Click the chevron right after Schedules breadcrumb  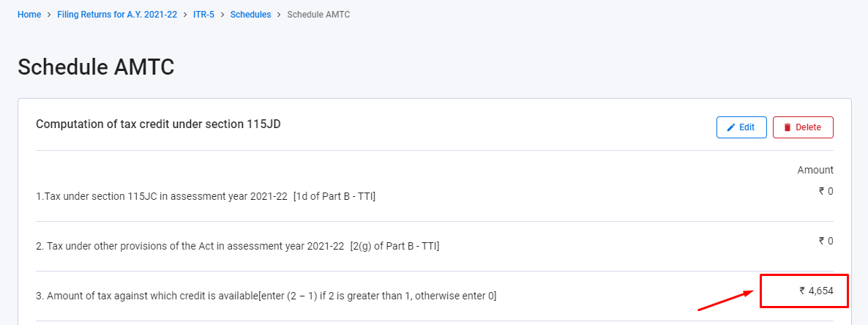pos(280,15)
